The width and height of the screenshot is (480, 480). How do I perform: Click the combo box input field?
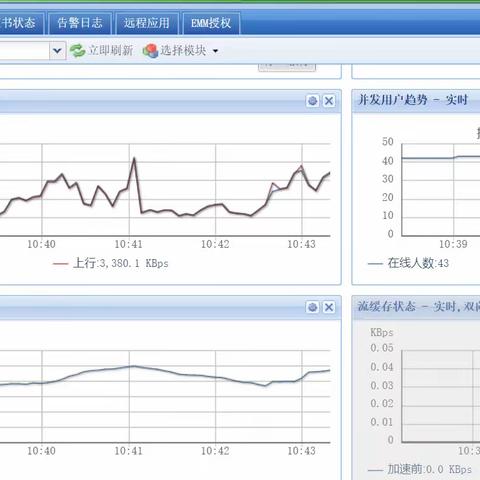coord(24,51)
